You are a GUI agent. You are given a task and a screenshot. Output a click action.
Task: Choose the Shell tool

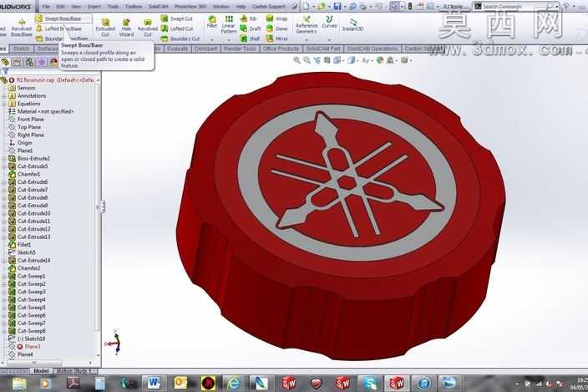tap(250, 38)
